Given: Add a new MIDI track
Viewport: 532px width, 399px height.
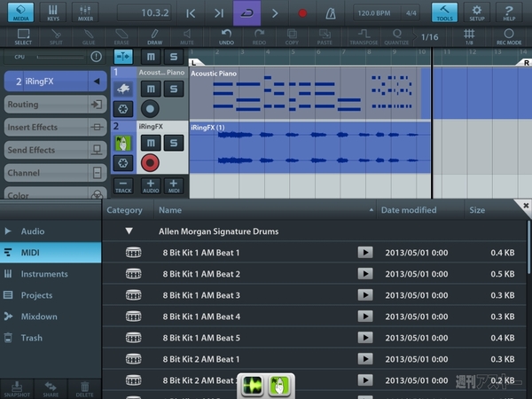Looking at the screenshot, I should coord(174,186).
